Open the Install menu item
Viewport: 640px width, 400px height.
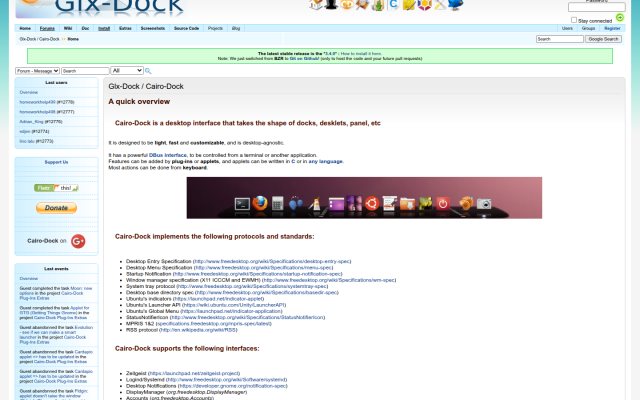[x=104, y=29]
